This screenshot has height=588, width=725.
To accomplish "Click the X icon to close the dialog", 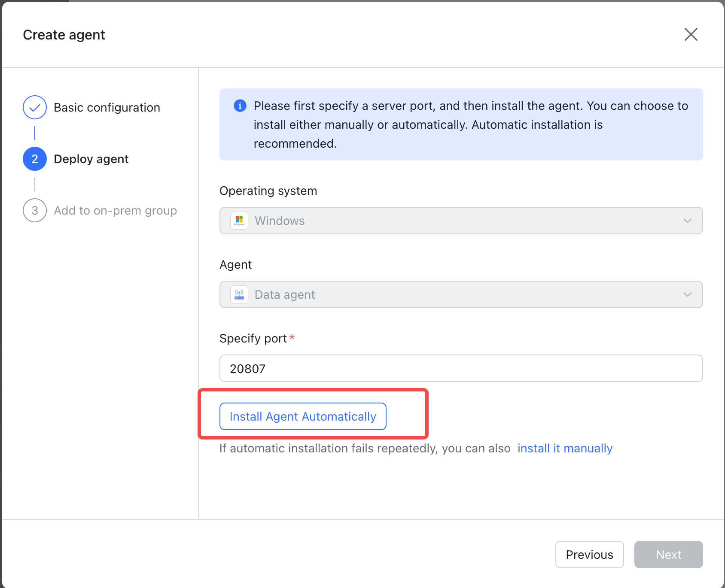I will 691,34.
